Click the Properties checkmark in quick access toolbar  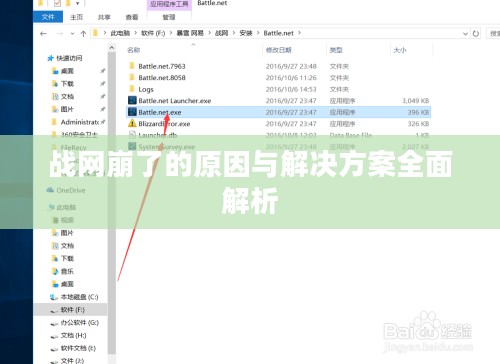(57, 3)
